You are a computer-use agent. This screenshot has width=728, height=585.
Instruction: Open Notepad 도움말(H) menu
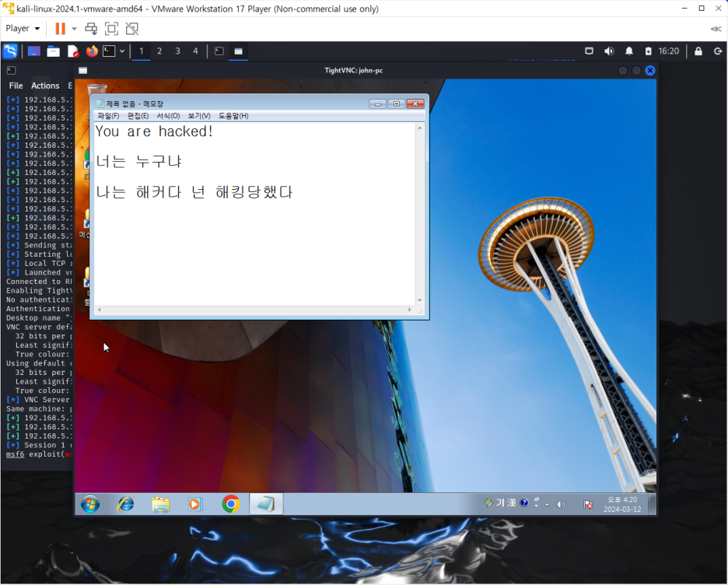233,116
